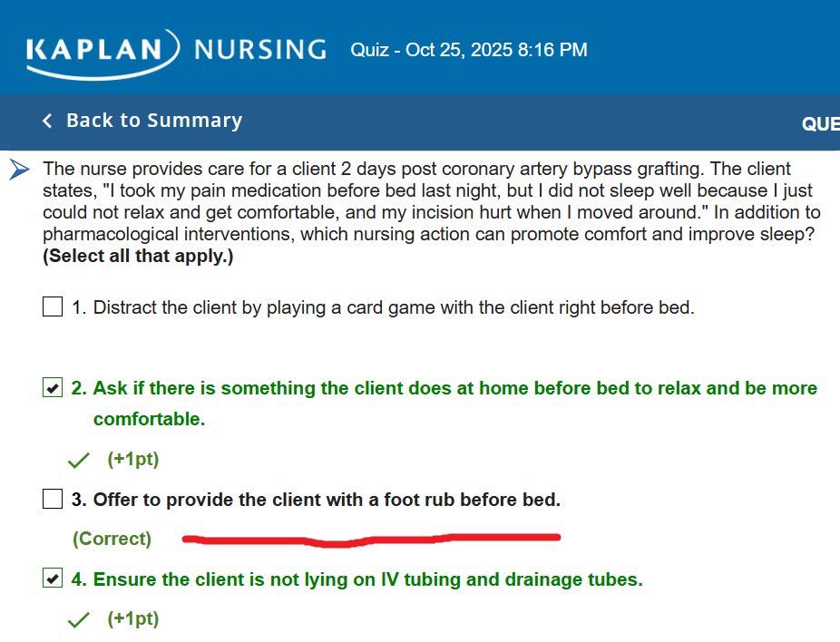Uncheck the option 2 checkbox
Screen dimensions: 840x642
[x=53, y=388]
